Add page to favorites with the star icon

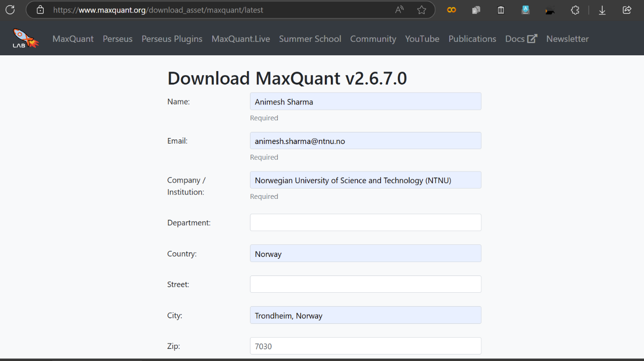421,10
